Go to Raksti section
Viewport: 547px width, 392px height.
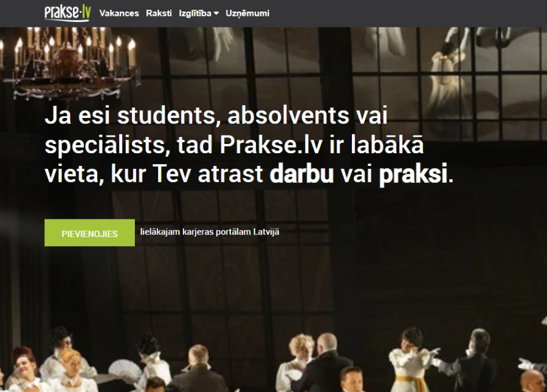coord(159,13)
